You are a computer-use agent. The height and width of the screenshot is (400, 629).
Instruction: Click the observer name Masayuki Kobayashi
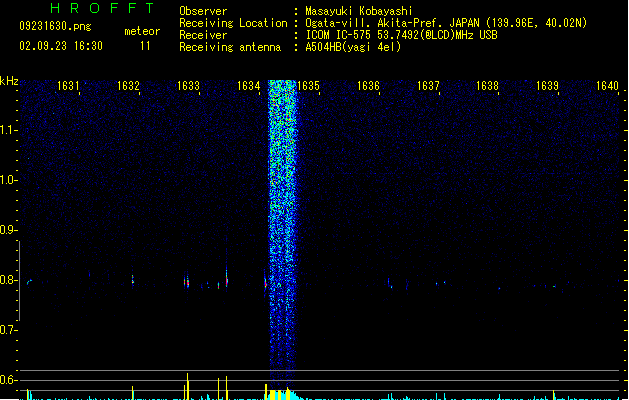[359, 11]
